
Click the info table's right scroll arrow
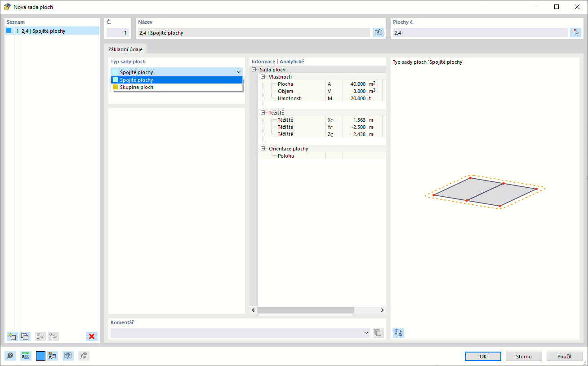point(382,310)
